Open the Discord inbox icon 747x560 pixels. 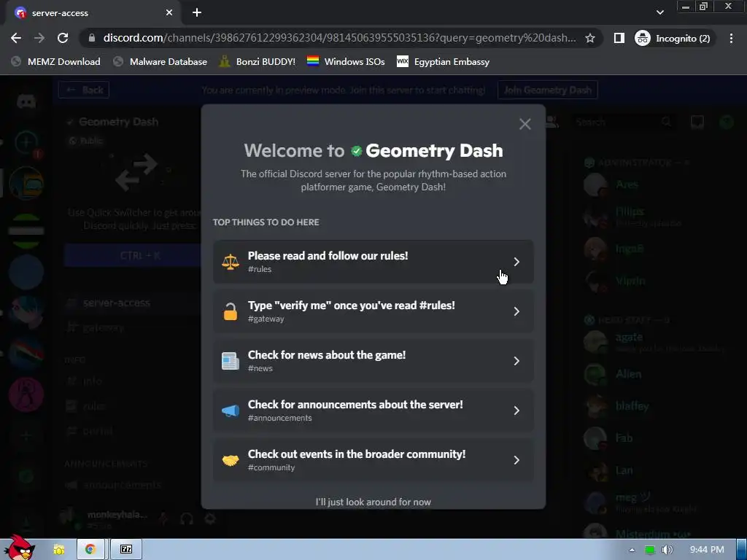tap(697, 122)
